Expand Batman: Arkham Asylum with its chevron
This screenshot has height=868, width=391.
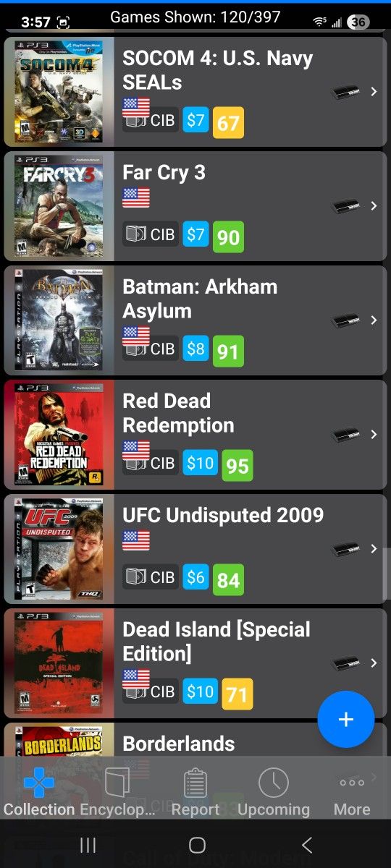[374, 320]
